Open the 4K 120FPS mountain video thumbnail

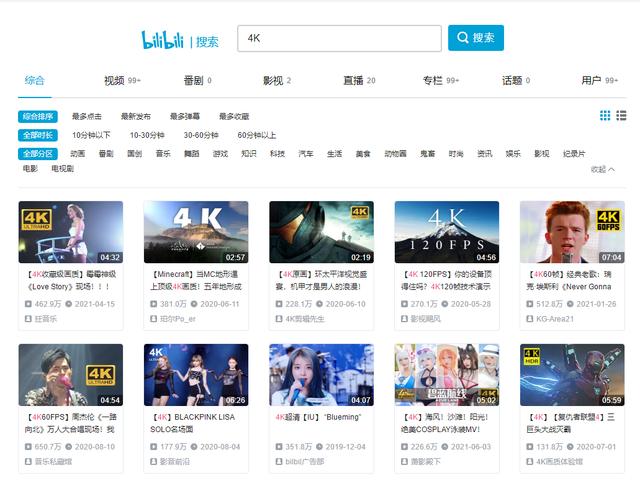tap(447, 232)
